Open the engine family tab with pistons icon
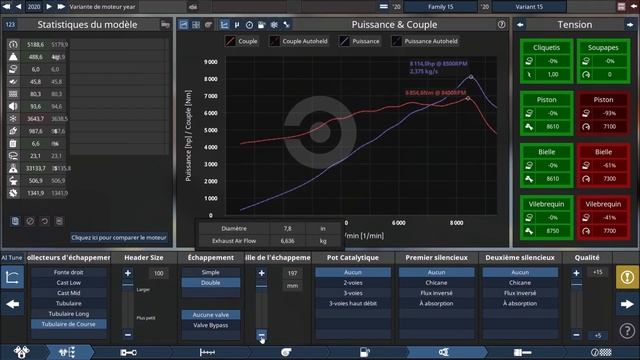 click(x=21, y=352)
